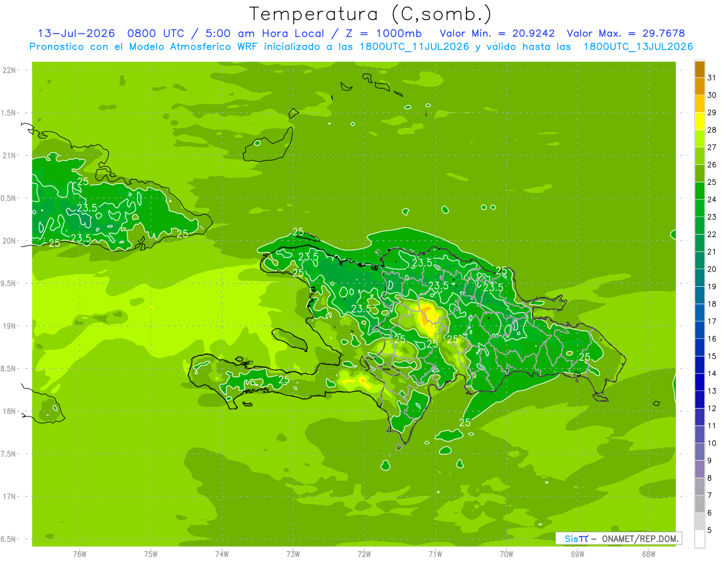Click the '68W' longitude axis label

pos(649,554)
